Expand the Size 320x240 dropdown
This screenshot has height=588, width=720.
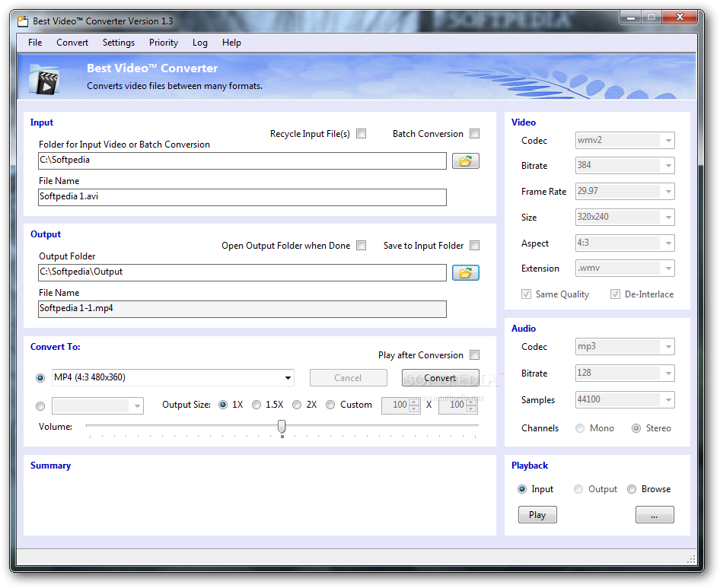click(x=625, y=217)
